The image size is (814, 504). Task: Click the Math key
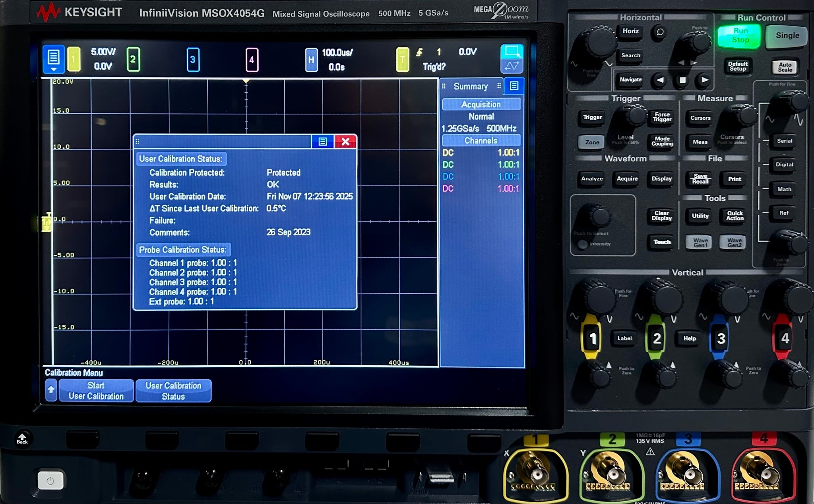tap(784, 190)
